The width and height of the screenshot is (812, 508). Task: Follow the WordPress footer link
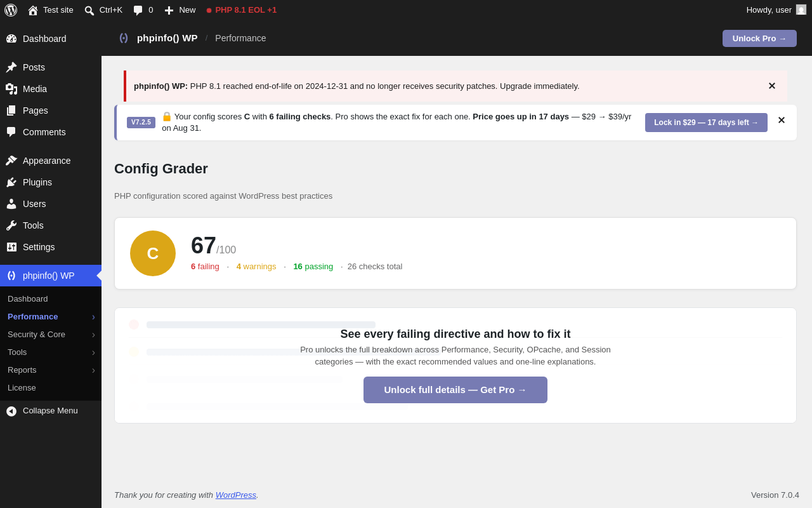[236, 495]
